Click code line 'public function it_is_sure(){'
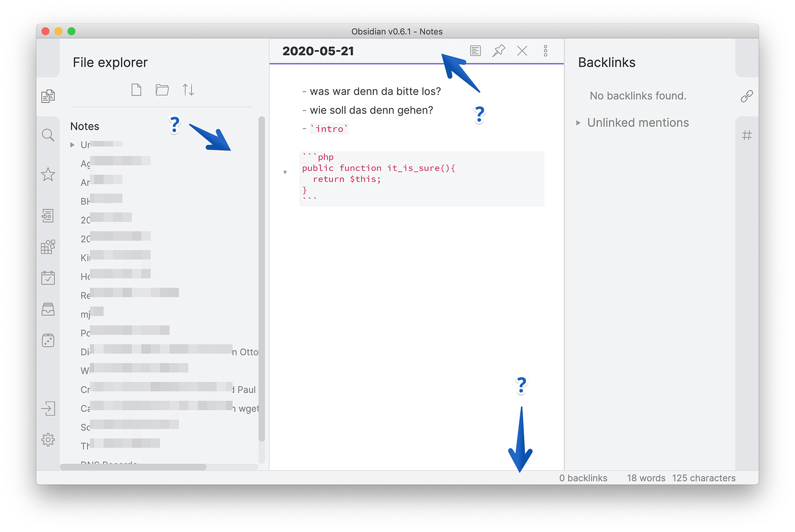 (378, 168)
